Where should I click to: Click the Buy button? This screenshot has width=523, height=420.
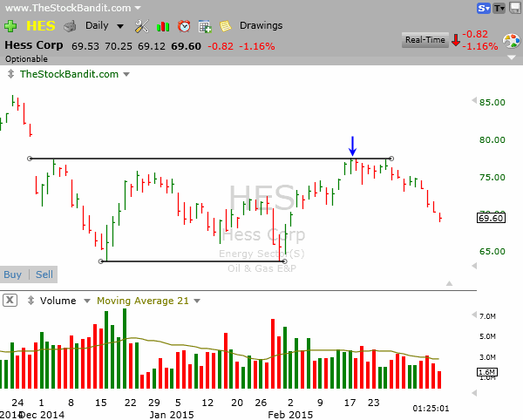[13, 274]
